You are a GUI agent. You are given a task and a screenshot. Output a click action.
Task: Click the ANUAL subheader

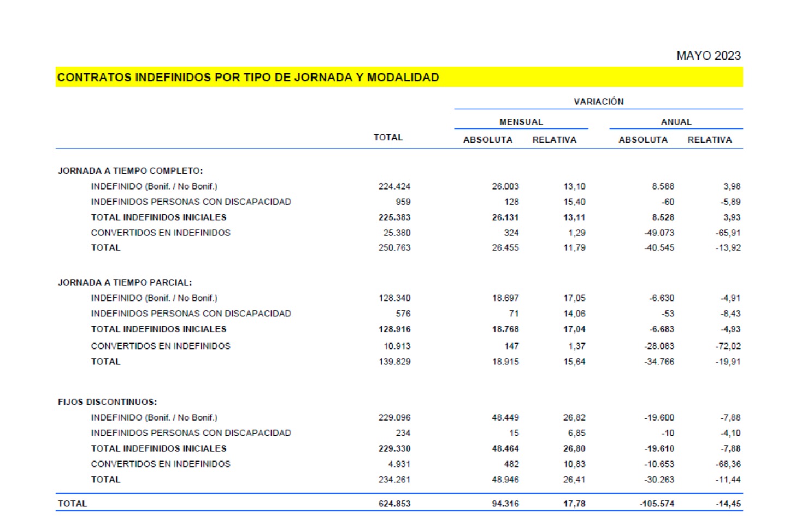[x=676, y=122]
